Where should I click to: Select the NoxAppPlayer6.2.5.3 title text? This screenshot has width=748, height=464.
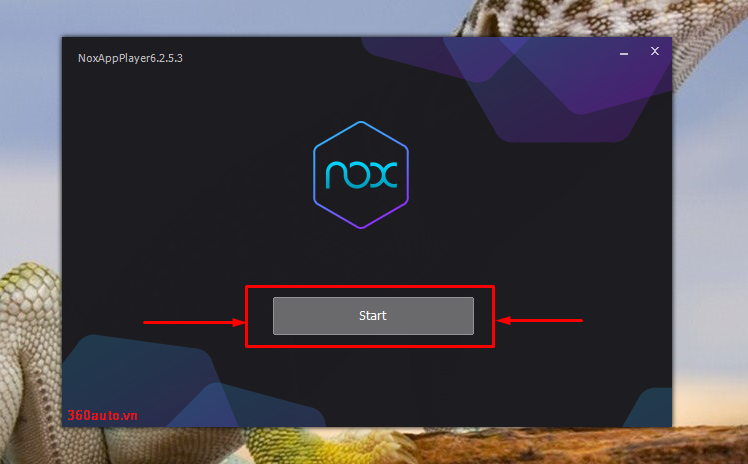tap(130, 58)
